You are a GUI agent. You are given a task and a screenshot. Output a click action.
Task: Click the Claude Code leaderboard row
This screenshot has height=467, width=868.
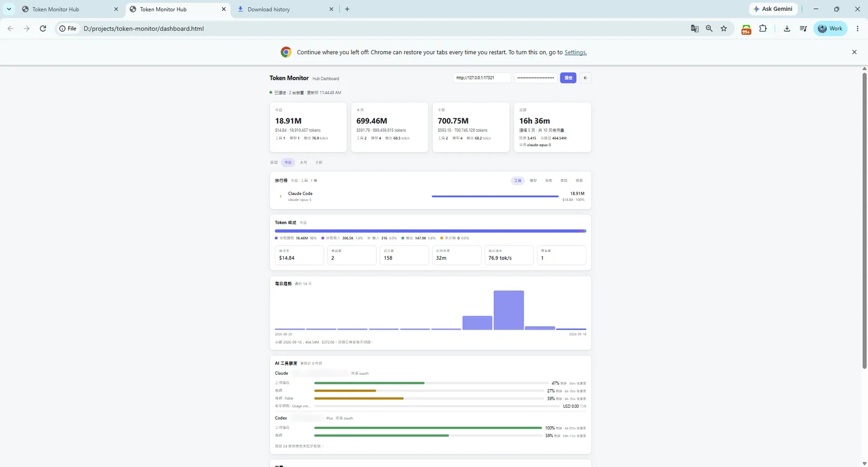point(430,197)
